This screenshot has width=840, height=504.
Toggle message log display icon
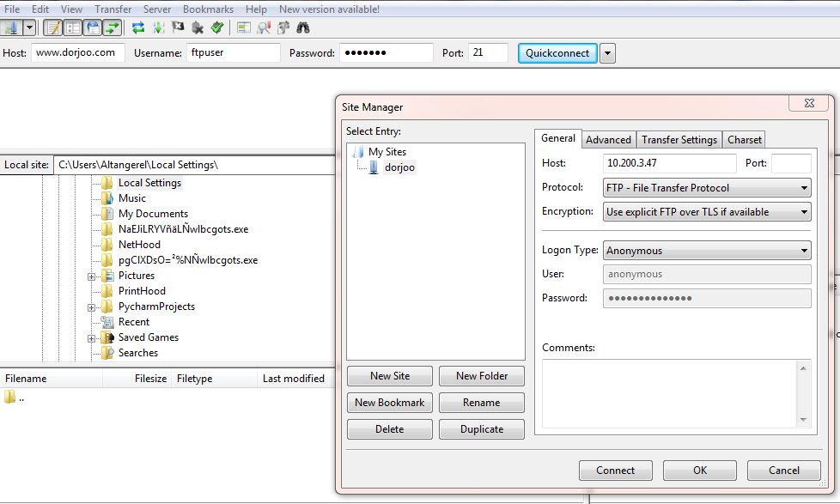(x=52, y=27)
